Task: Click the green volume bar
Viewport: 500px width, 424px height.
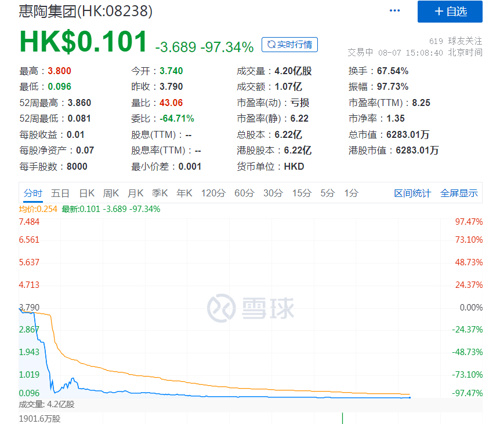Action: pos(342,418)
